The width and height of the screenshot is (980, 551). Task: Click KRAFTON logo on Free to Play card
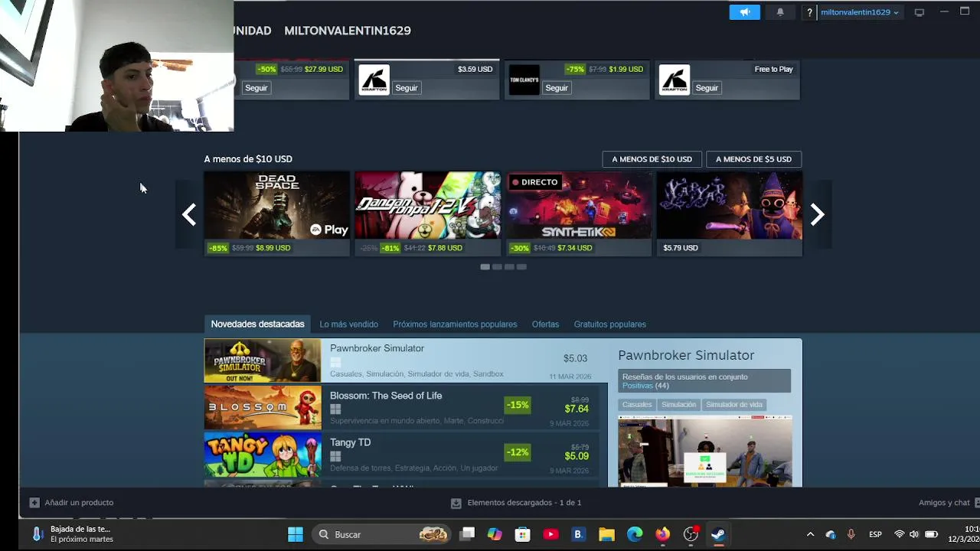(675, 80)
